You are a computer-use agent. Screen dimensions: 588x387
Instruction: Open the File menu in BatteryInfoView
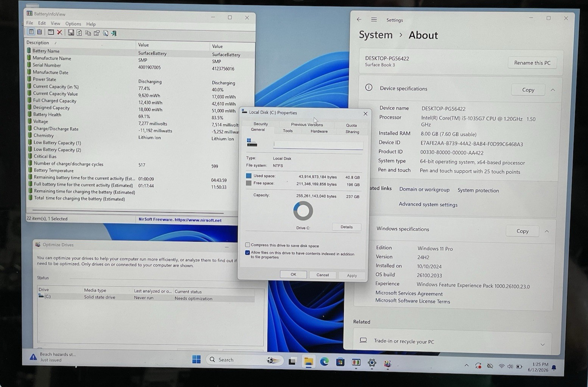(x=30, y=23)
